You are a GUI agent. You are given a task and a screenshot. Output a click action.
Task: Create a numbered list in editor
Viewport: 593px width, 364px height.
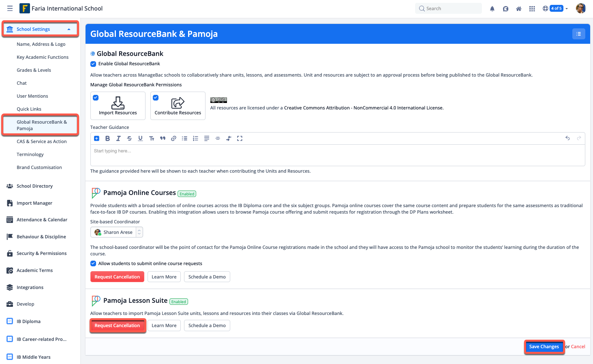(195, 138)
